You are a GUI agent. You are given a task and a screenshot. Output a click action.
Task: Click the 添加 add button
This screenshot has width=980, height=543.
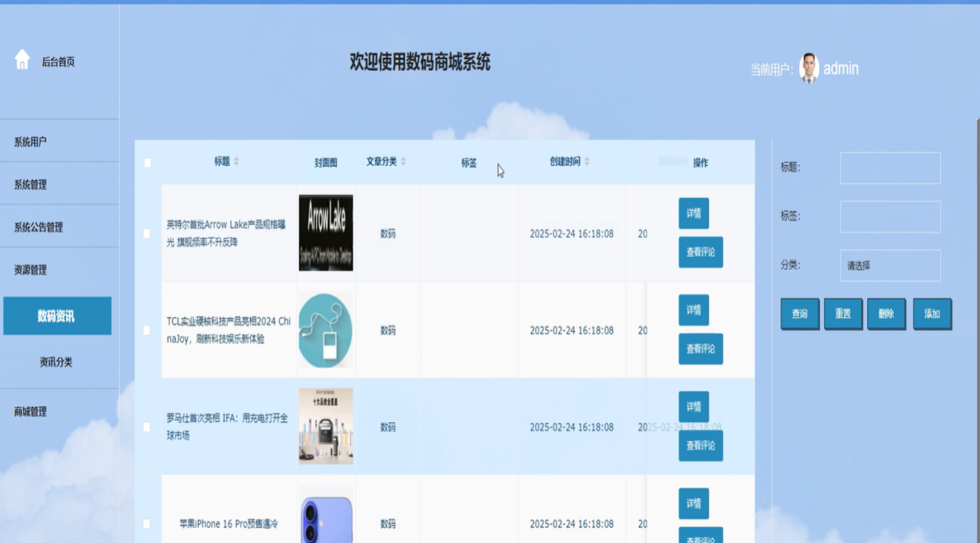click(932, 314)
